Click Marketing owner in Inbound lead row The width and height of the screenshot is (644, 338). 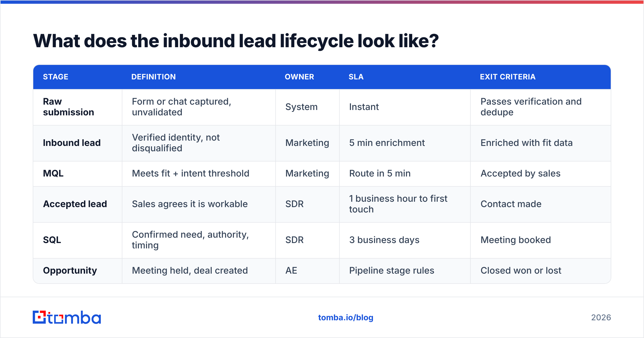[x=307, y=143]
